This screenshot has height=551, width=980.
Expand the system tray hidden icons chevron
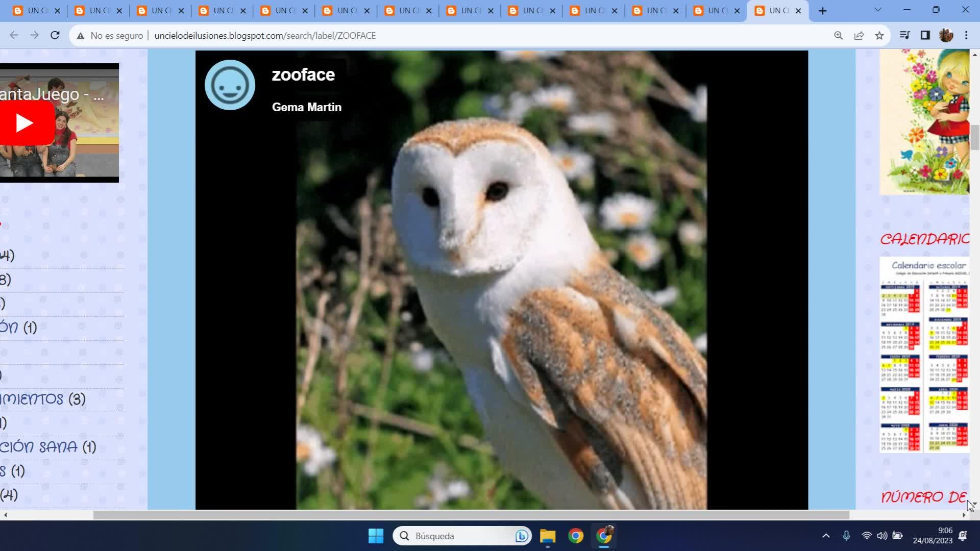826,536
